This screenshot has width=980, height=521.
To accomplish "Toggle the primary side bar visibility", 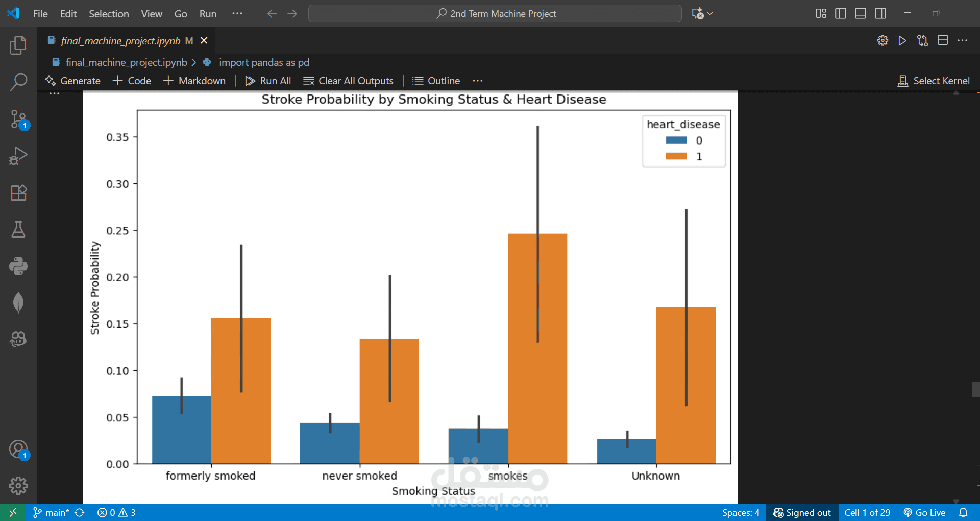I will [841, 13].
